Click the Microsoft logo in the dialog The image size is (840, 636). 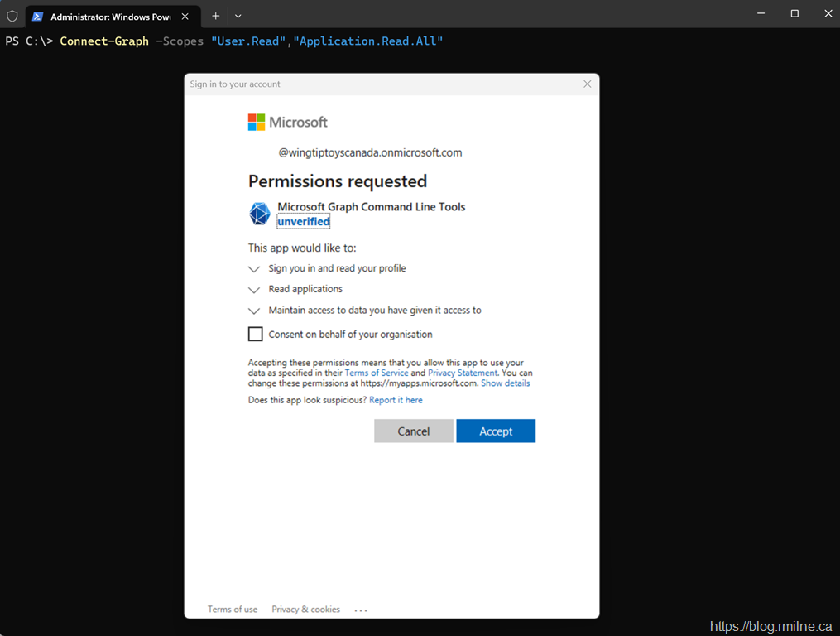257,123
